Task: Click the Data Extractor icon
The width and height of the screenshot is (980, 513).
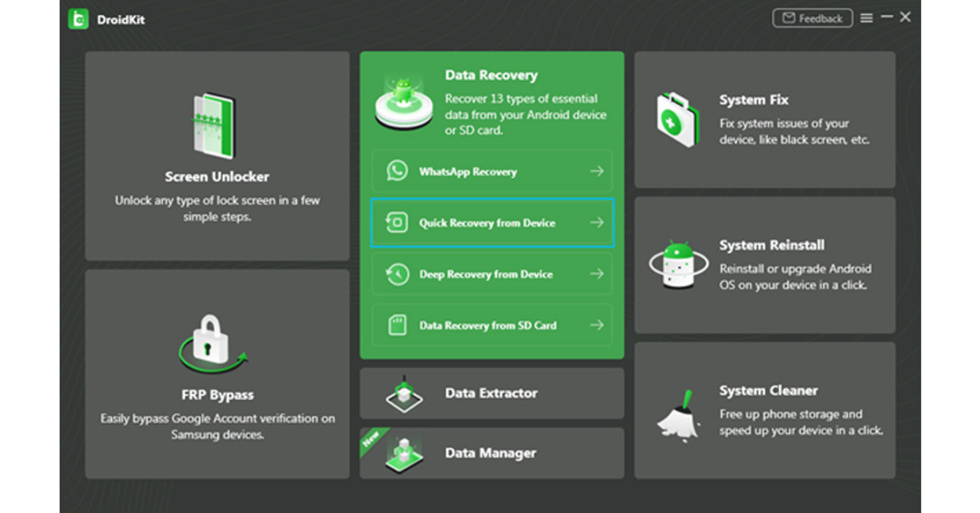Action: 403,394
